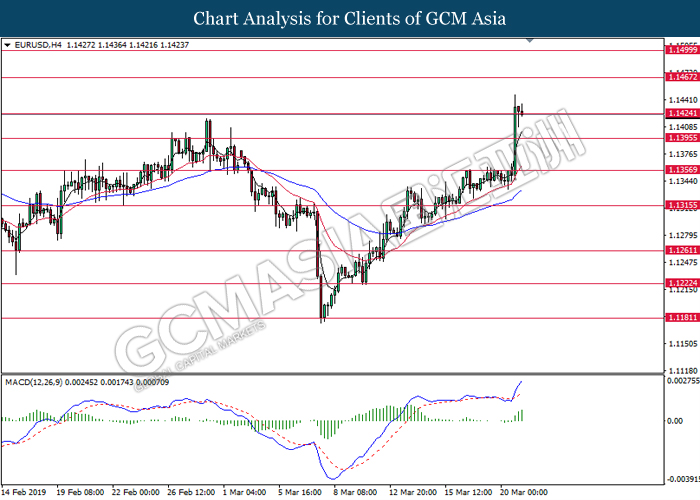
Task: Click the 1.14999 red price label
Action: tap(682, 49)
